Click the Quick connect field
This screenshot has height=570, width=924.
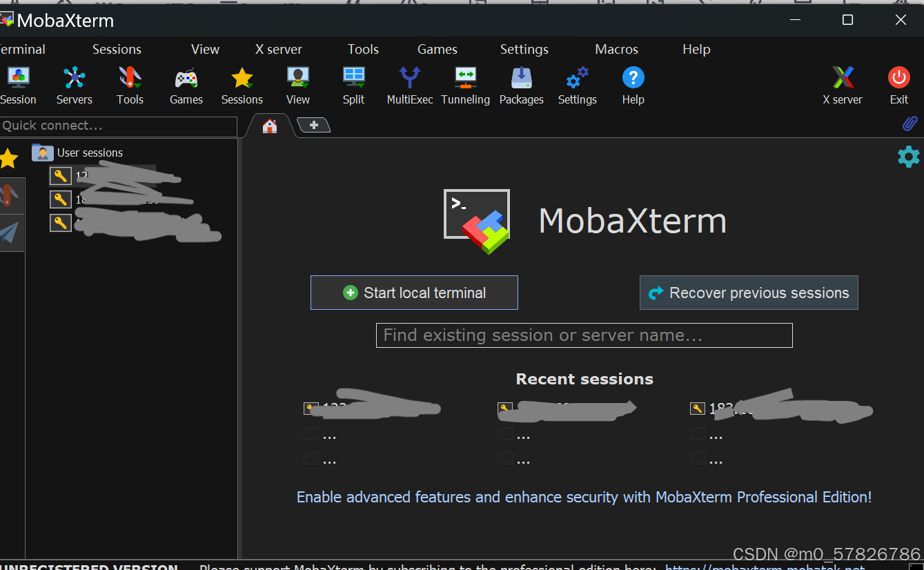click(118, 126)
